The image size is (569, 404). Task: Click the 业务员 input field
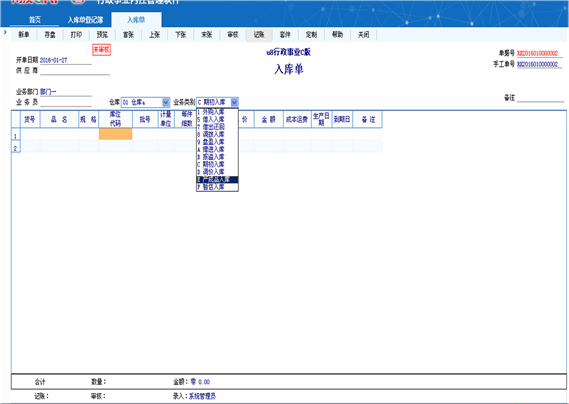coord(65,102)
